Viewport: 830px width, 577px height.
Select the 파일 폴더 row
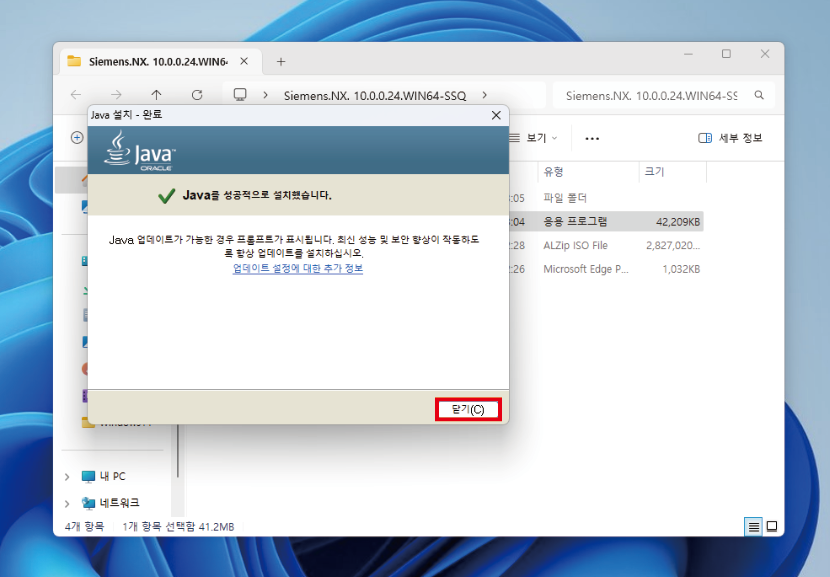[605, 198]
